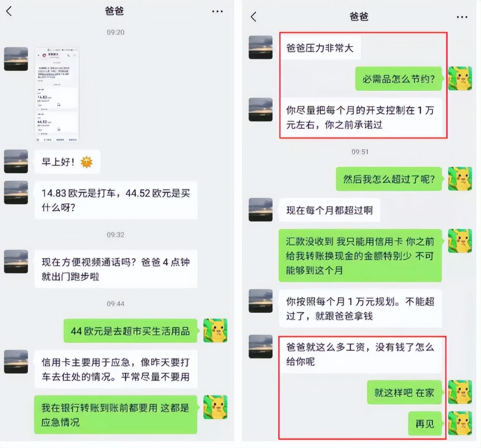Open the shared screenshot image thumbnail
This screenshot has width=481, height=448.
pos(57,94)
